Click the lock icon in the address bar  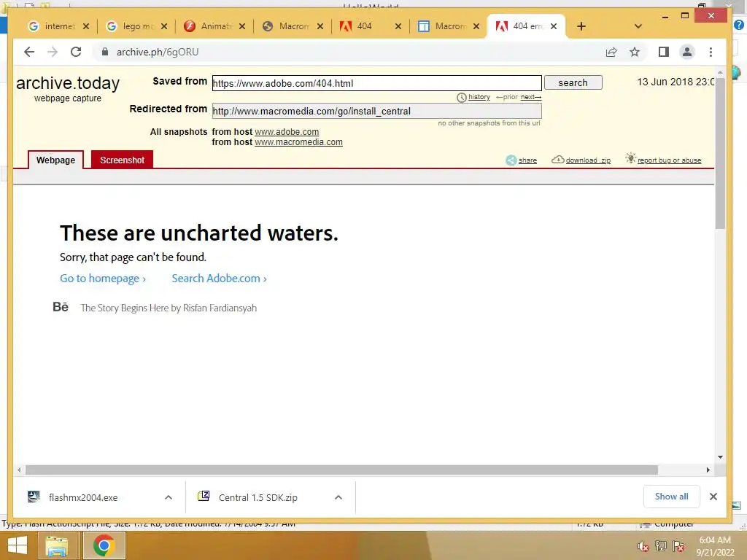pos(105,52)
